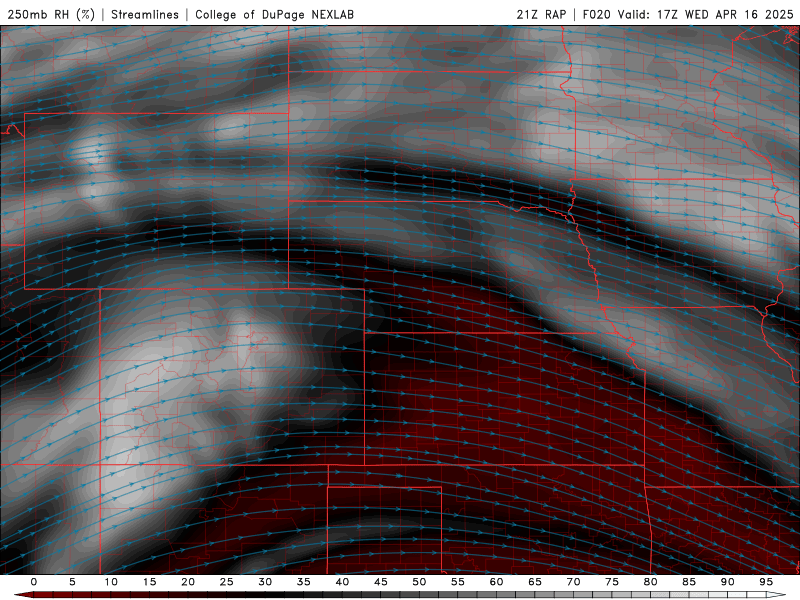
Task: Click colorbar label "45"
Action: pos(381,582)
